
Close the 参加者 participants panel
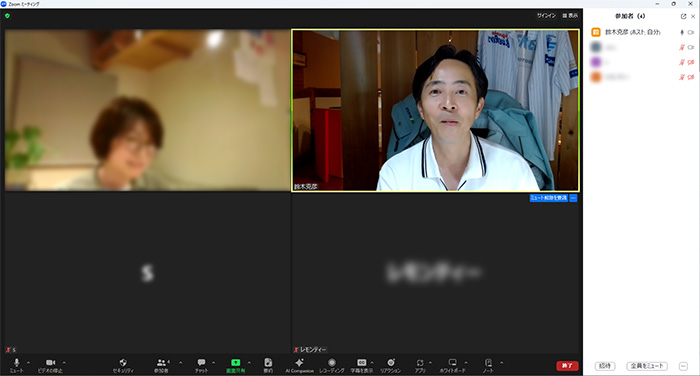(x=693, y=16)
